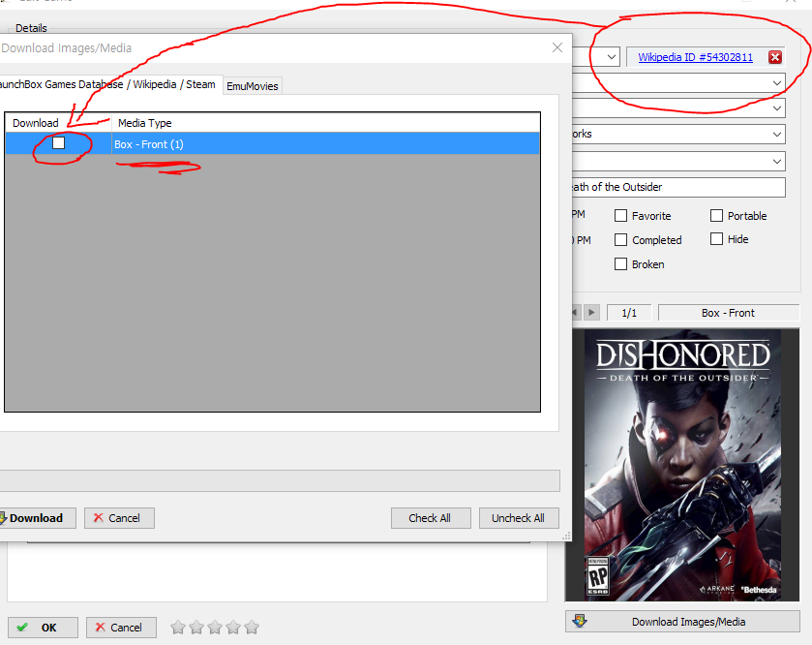This screenshot has width=812, height=645.
Task: Click the Dishonored box art image
Action: click(682, 465)
